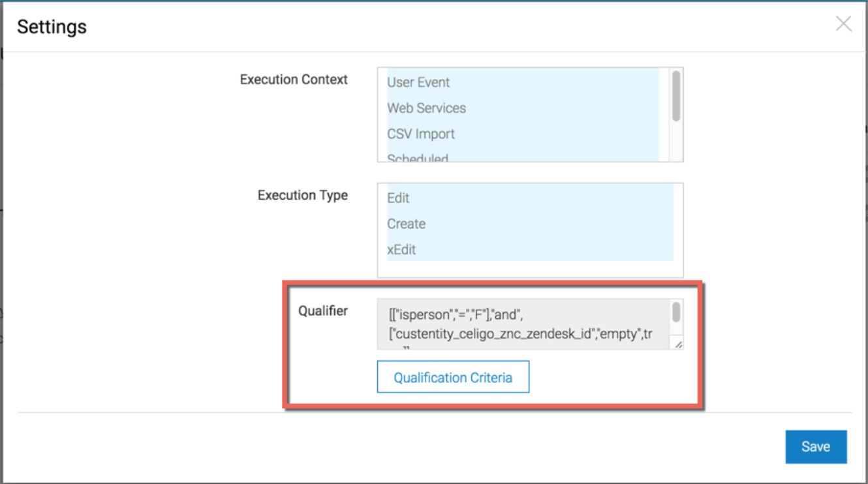Image resolution: width=868 pixels, height=484 pixels.
Task: Save the settings
Action: coord(816,447)
